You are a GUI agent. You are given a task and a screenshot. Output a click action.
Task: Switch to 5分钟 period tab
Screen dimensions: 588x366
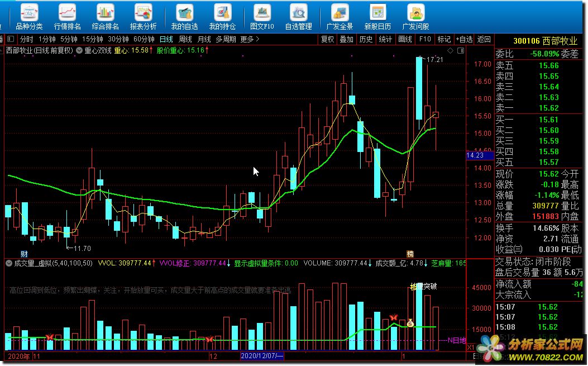point(69,39)
